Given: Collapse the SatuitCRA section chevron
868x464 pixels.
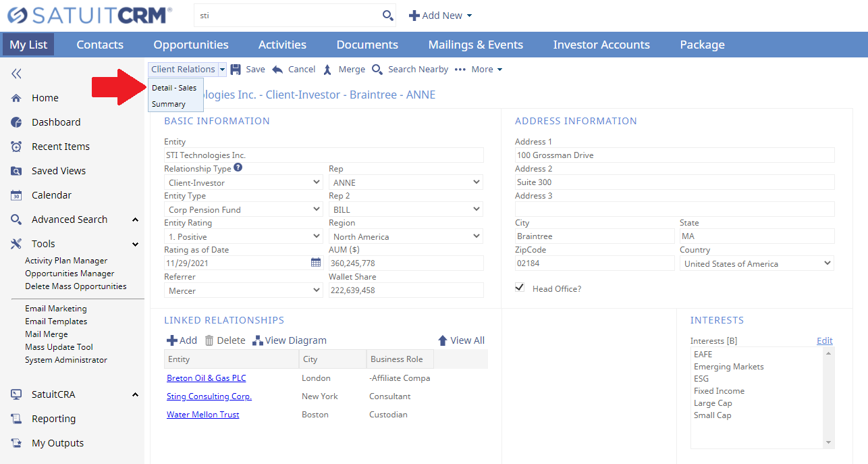Looking at the screenshot, I should pyautogui.click(x=135, y=394).
